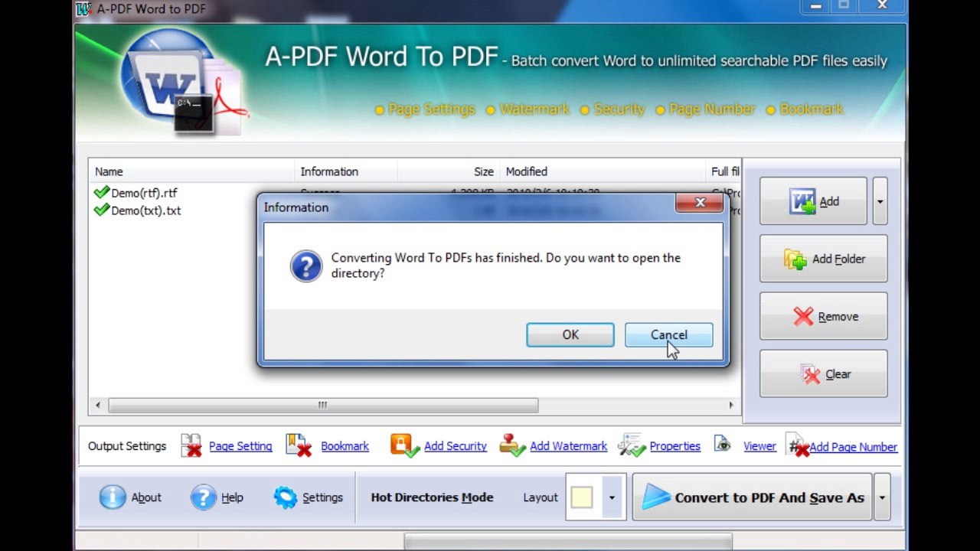The height and width of the screenshot is (551, 980).
Task: Click the blue question mark icon
Action: (x=306, y=266)
